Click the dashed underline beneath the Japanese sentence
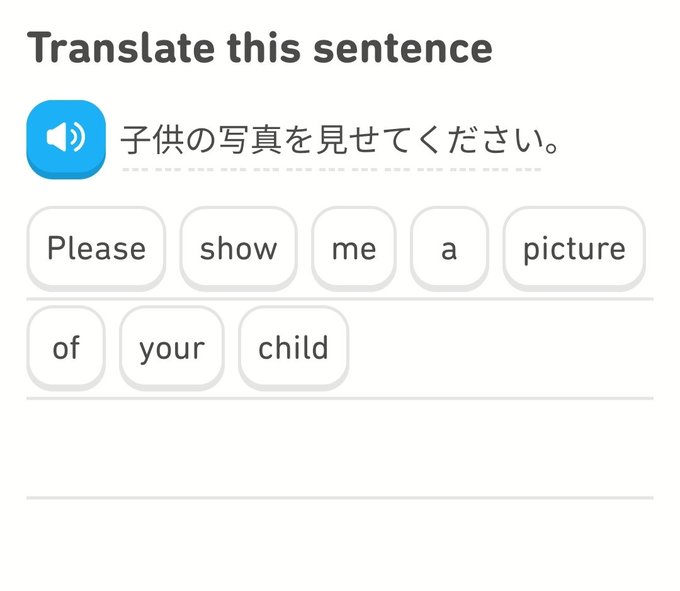680x591 pixels. [330, 170]
